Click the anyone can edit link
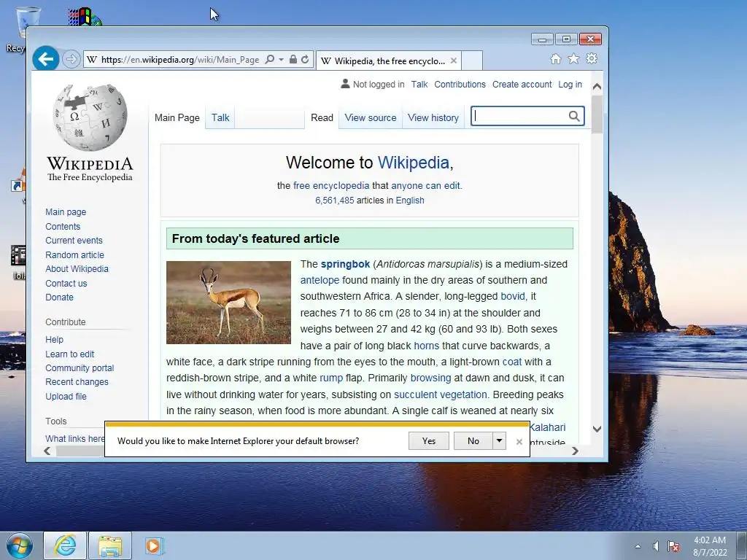747x560 pixels. 425,186
